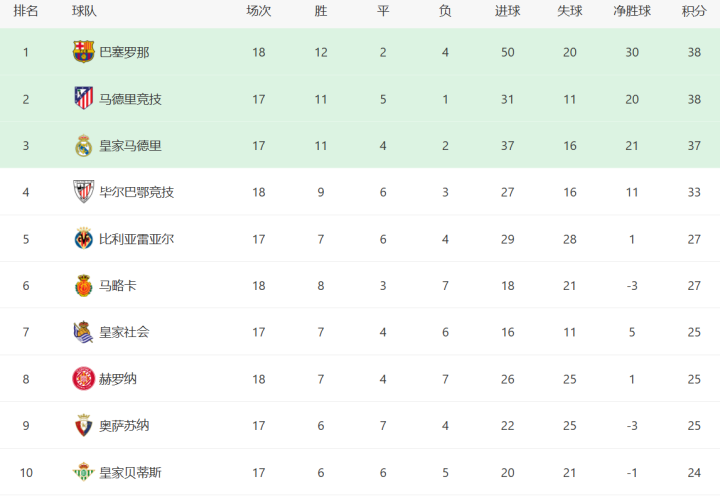Open team name 皇家贝蒂斯

[x=130, y=472]
